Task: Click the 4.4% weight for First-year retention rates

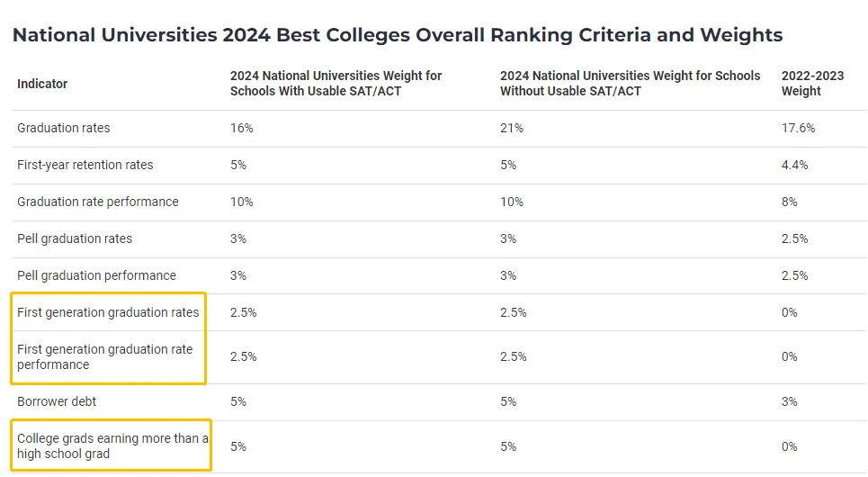Action: [x=795, y=165]
